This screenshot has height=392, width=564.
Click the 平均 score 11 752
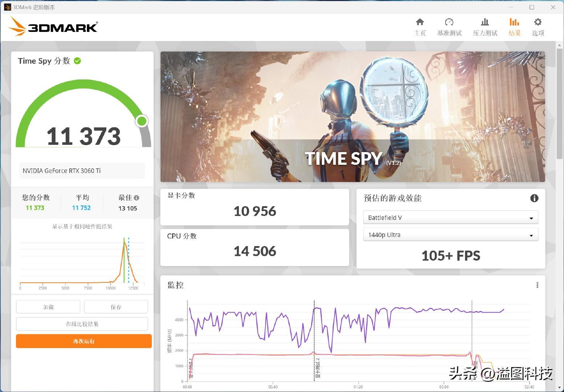click(x=81, y=208)
